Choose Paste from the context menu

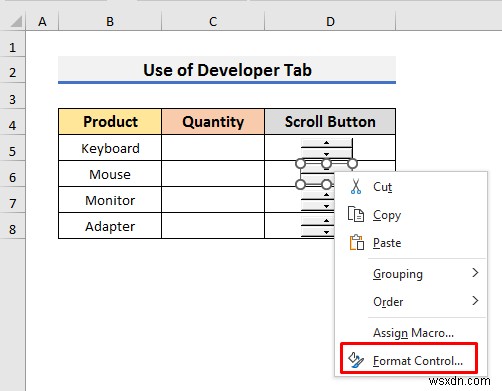coord(411,243)
